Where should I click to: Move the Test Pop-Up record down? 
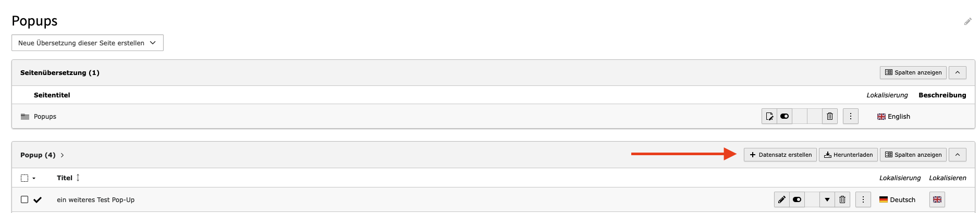(x=827, y=199)
